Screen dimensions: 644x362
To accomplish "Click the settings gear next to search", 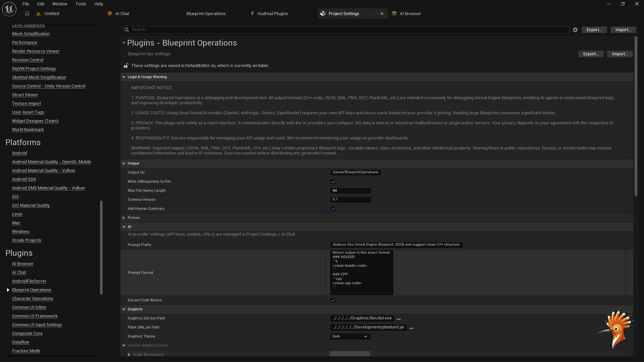I will pos(575,30).
